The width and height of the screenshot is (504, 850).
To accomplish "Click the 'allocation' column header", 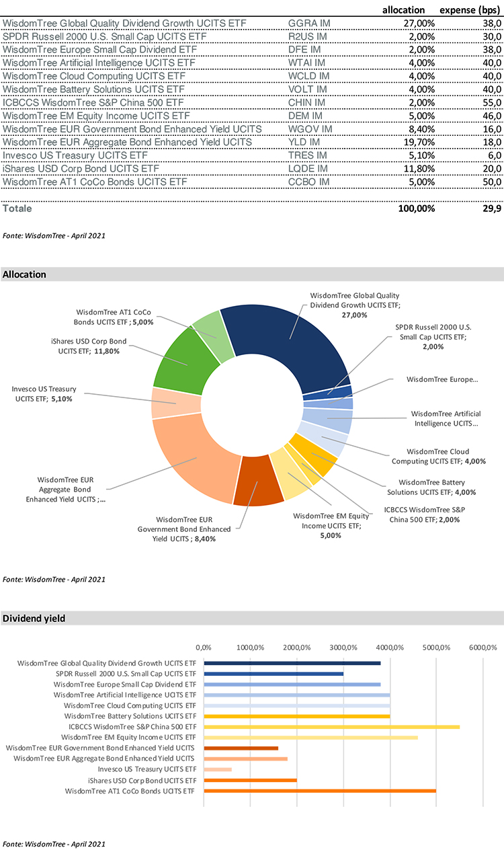I will point(403,9).
